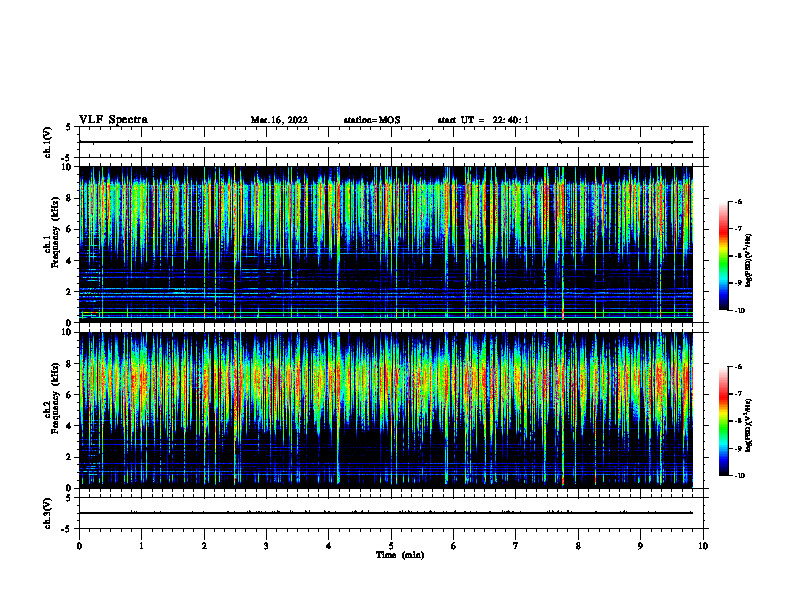Click the "-10" label on ch.2 color bar
This screenshot has height=612, width=792.
point(739,476)
